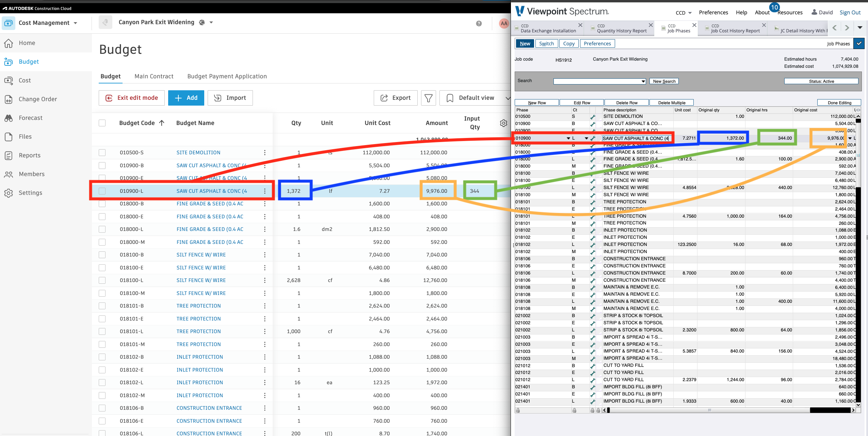Open the AA user avatar
The image size is (868, 436).
tap(504, 24)
